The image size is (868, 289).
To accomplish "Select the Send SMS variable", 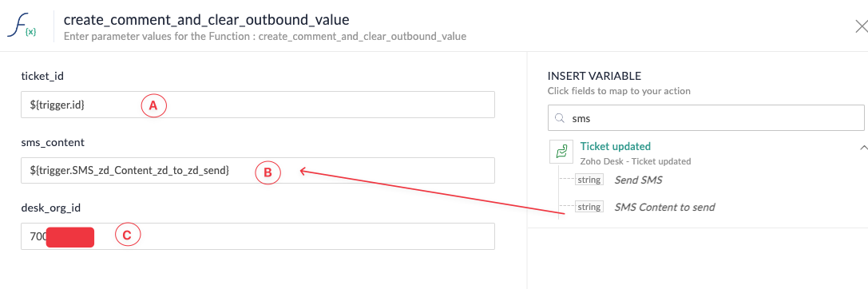I will point(638,180).
